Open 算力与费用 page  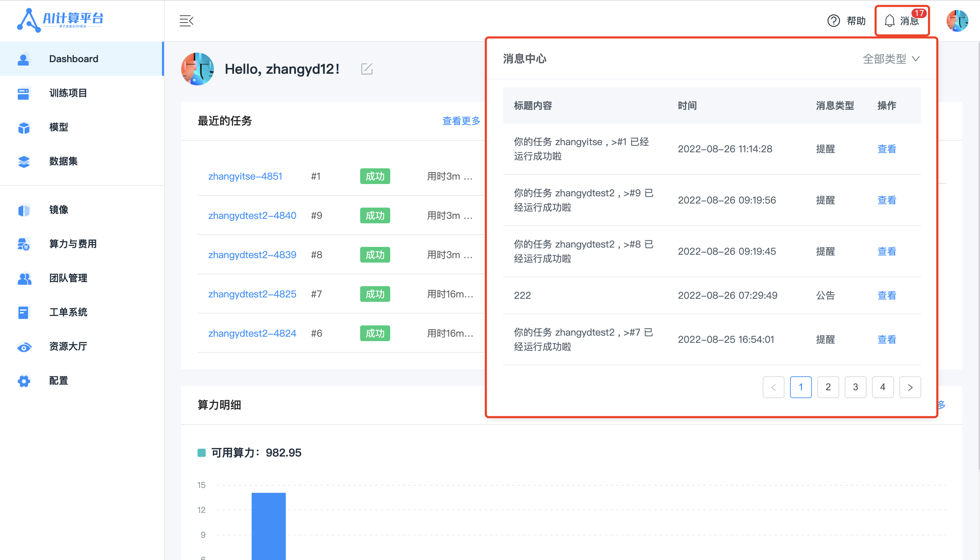point(72,244)
